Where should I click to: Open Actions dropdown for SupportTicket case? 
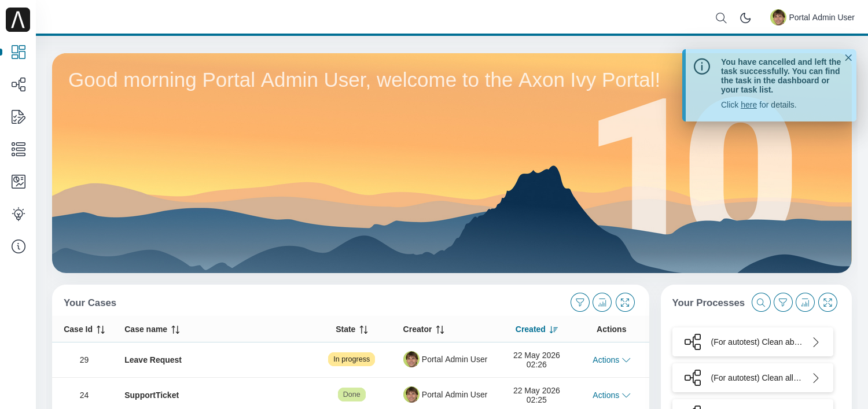coord(611,395)
